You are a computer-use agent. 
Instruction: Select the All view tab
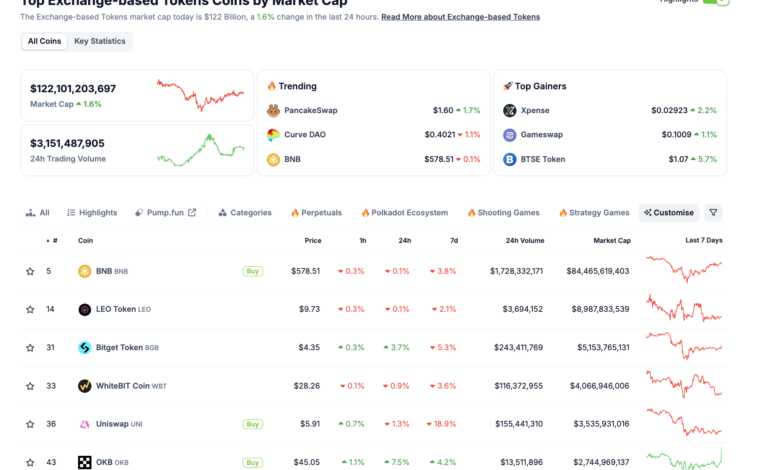38,213
